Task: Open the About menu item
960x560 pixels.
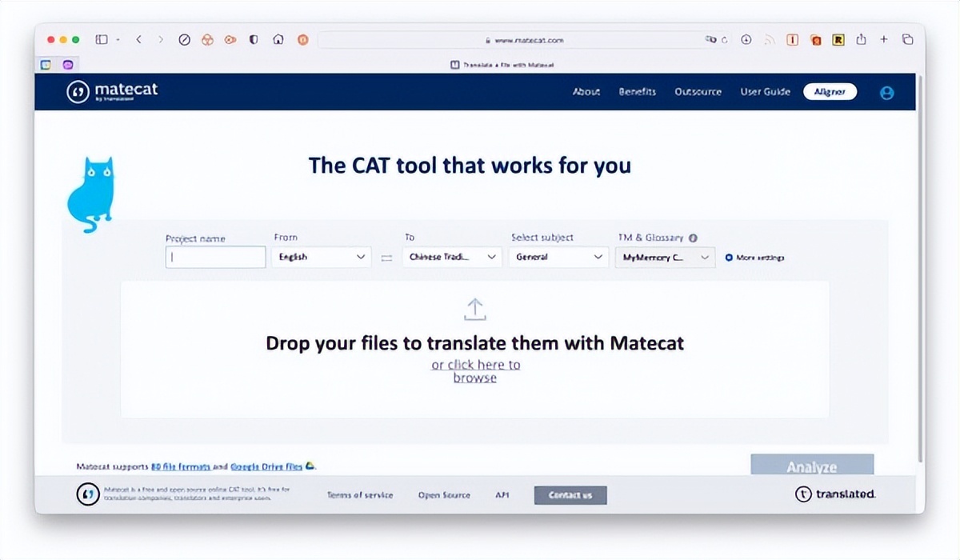Action: tap(586, 92)
